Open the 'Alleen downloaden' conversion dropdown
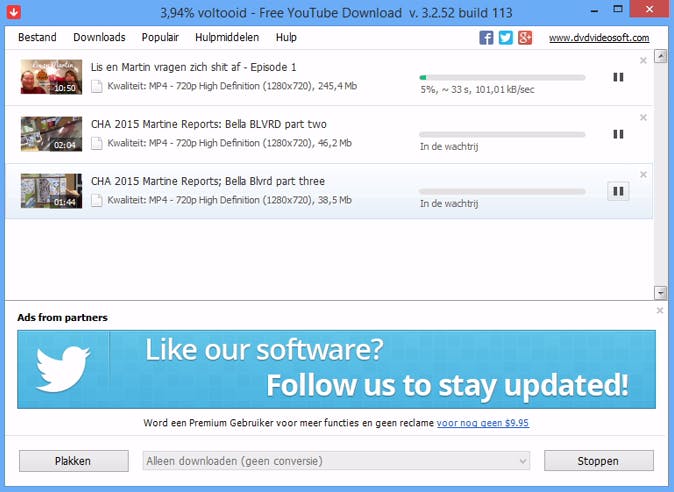 336,461
